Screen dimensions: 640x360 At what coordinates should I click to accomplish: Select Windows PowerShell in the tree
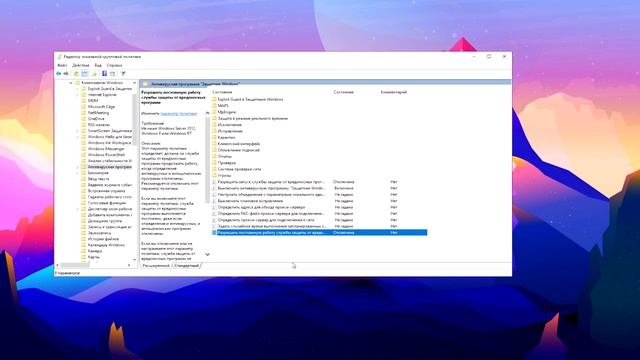(x=106, y=155)
